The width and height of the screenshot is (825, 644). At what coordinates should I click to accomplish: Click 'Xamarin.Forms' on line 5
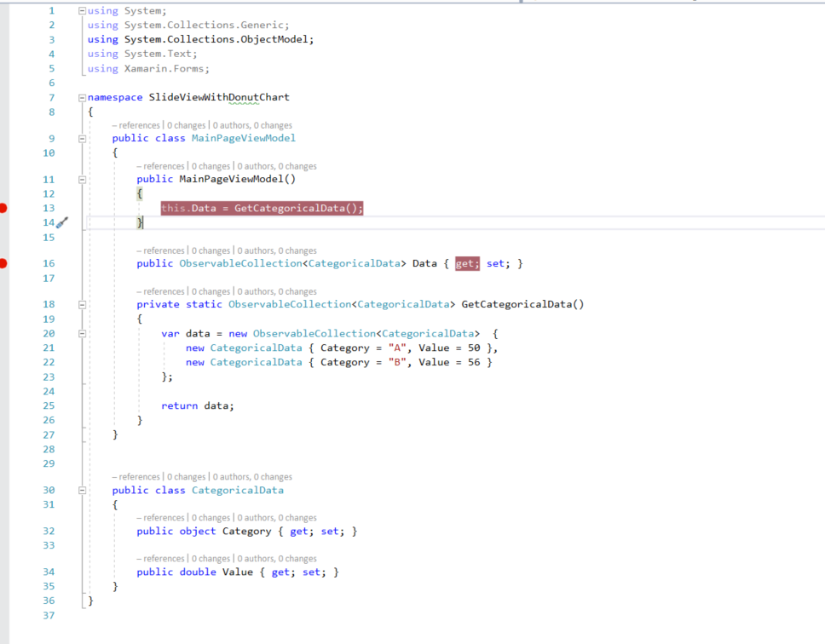[164, 69]
